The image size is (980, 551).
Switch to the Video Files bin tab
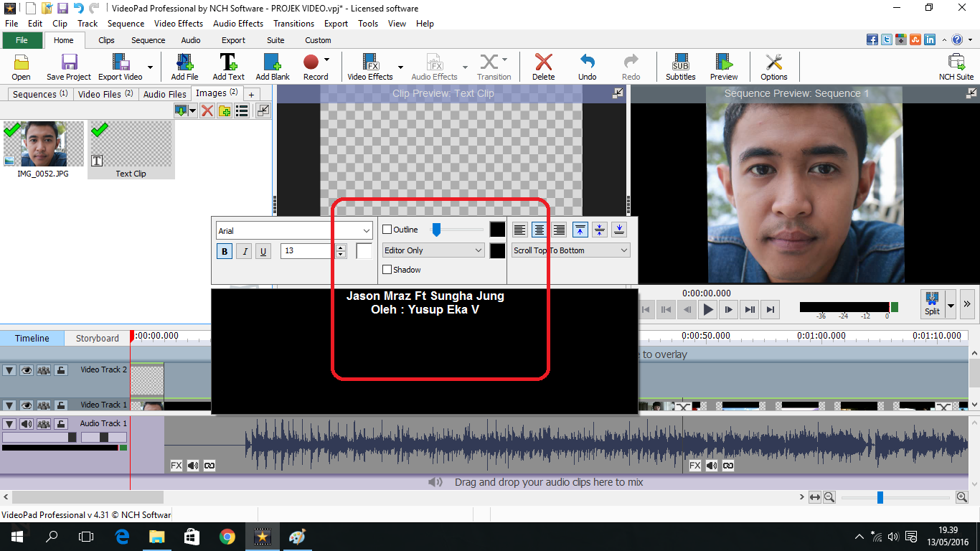(105, 94)
